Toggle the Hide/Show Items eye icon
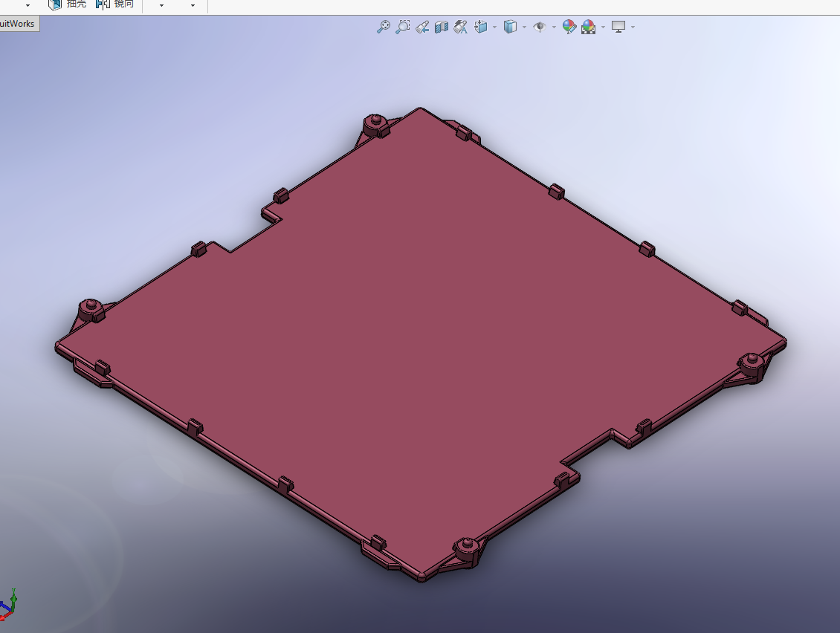Screen dimensions: 840x633 [x=540, y=27]
